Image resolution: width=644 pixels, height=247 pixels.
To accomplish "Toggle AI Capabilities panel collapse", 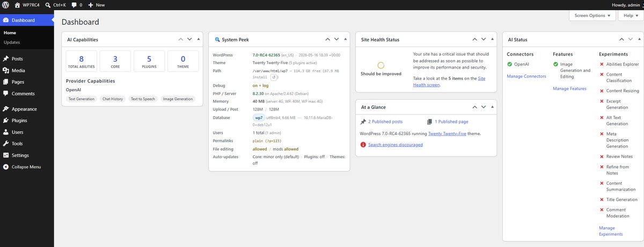I will [x=198, y=39].
